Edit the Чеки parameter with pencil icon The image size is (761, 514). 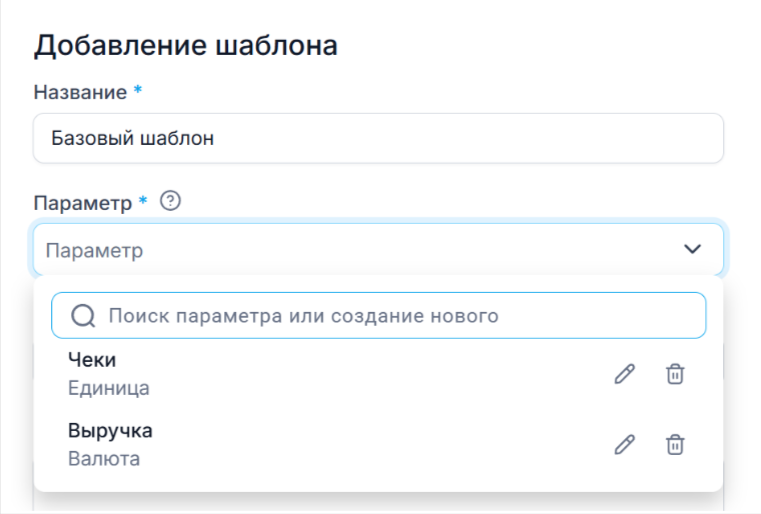click(625, 374)
